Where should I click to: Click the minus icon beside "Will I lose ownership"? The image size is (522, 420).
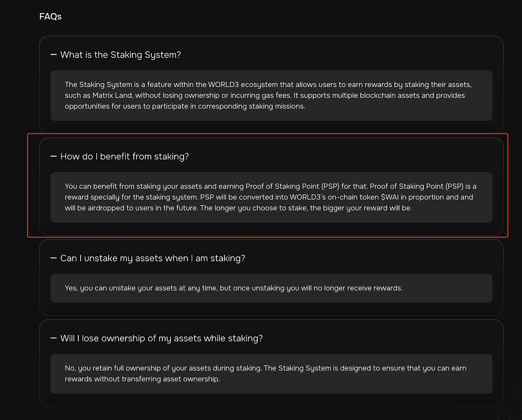click(54, 338)
